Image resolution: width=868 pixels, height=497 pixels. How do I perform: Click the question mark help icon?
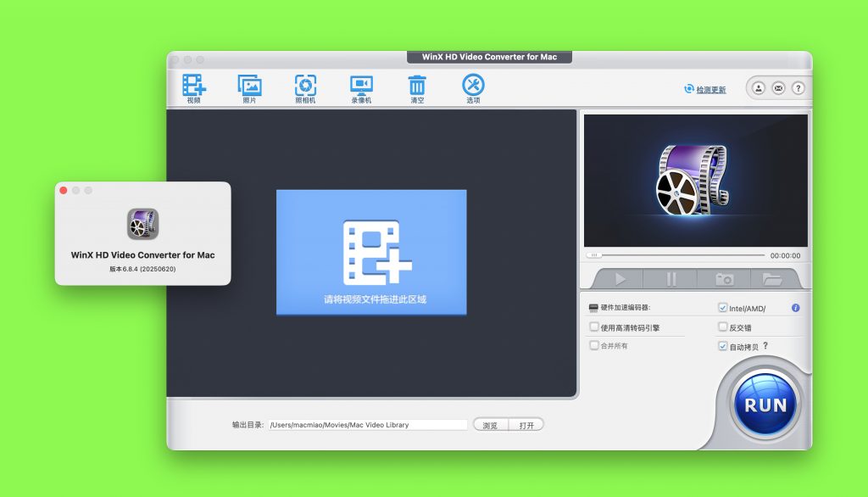pos(798,87)
